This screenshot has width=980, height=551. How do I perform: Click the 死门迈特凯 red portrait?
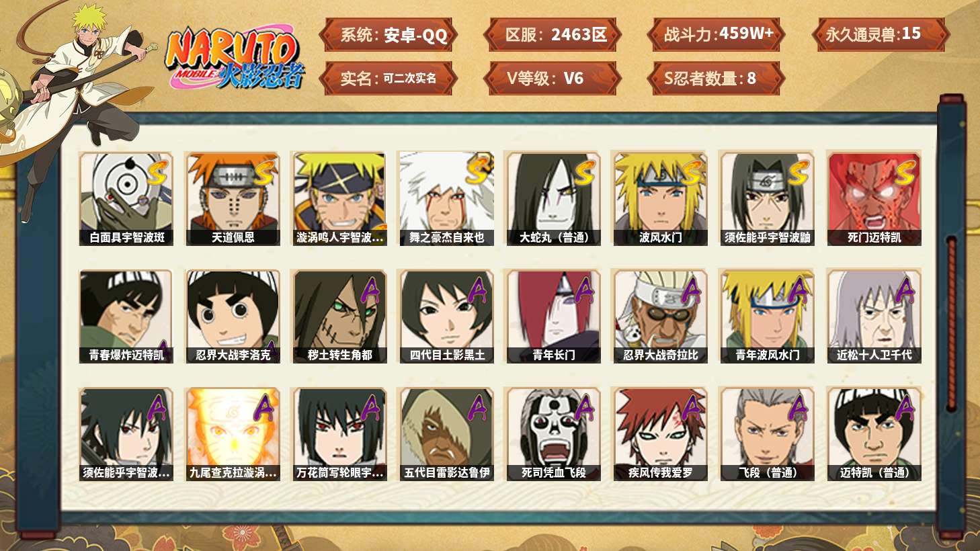click(x=874, y=199)
